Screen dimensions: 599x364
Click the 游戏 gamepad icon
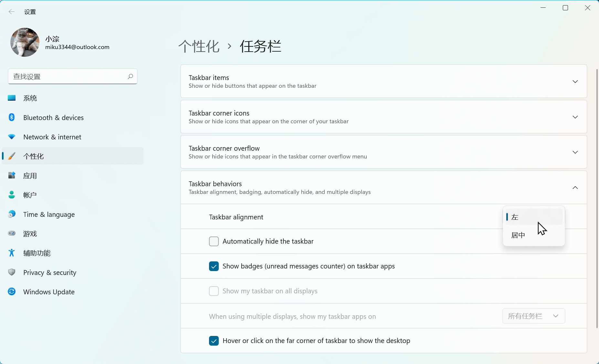click(x=12, y=233)
